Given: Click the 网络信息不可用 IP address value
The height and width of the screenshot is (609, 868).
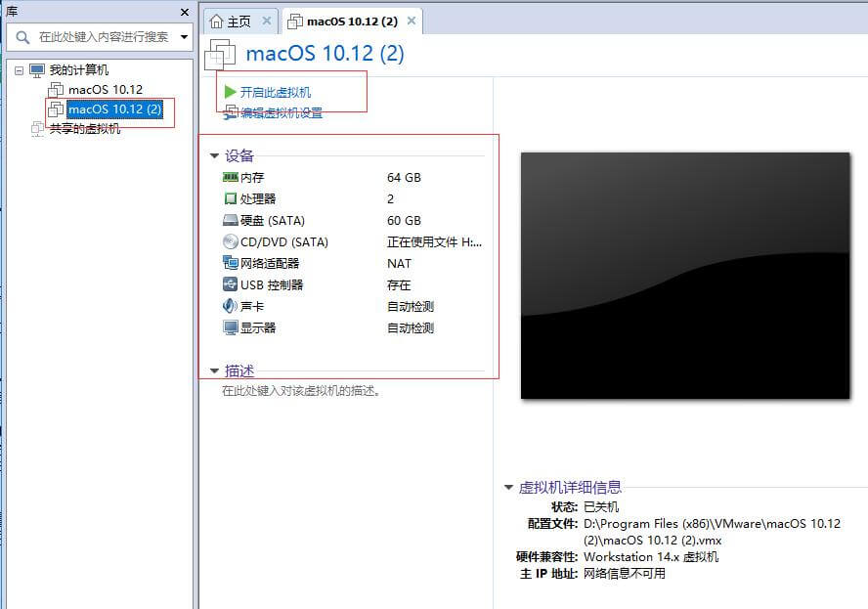Looking at the screenshot, I should click(625, 573).
